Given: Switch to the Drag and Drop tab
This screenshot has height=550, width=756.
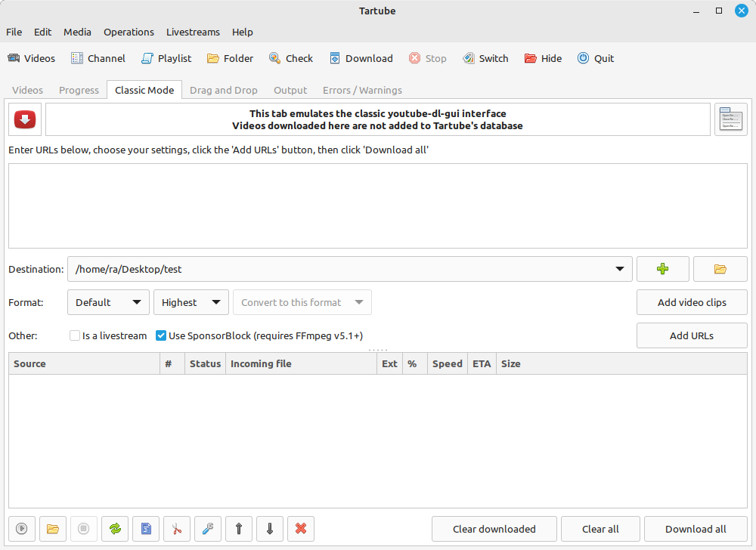Looking at the screenshot, I should point(224,90).
